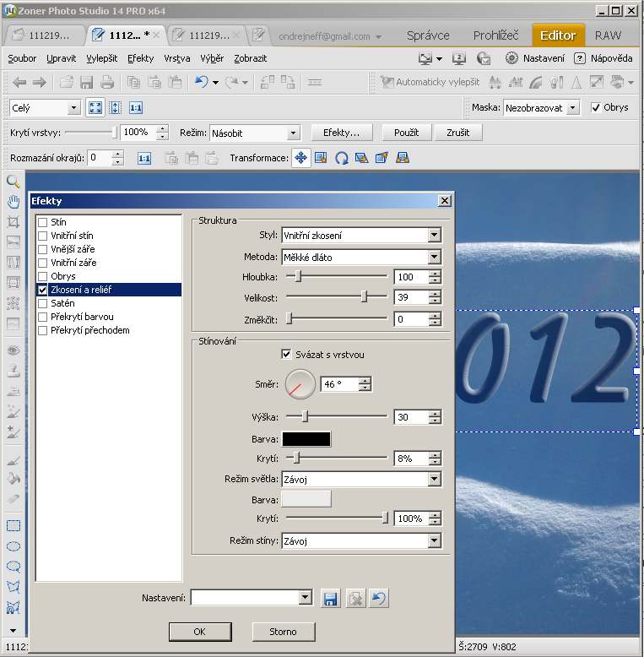Click the black Barva color swatch

click(x=306, y=439)
